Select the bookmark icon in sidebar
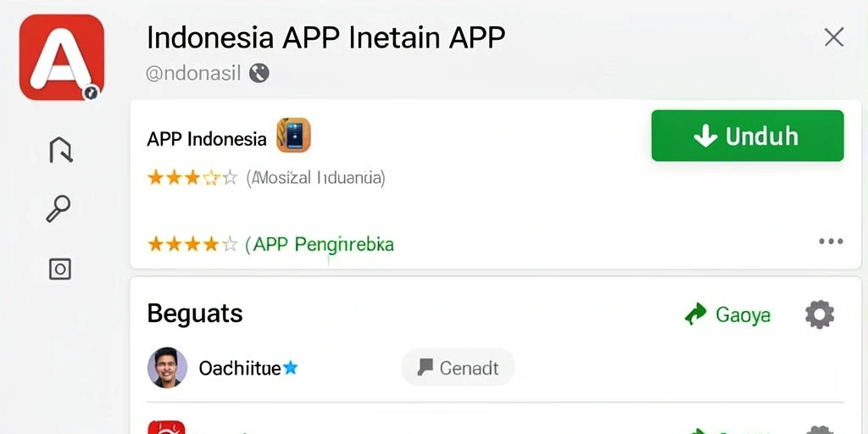 click(61, 150)
